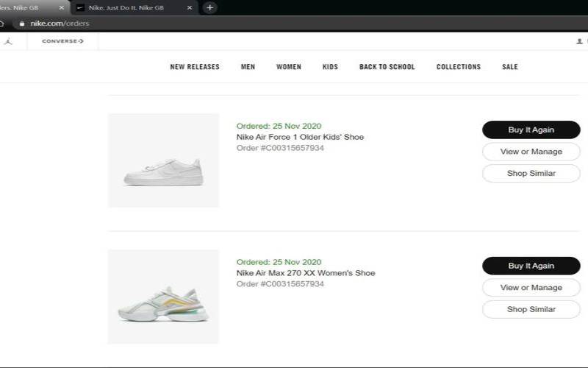Buy the Air Max 270 XX Women's Shoe again
Image resolution: width=588 pixels, height=368 pixels.
[x=531, y=266]
